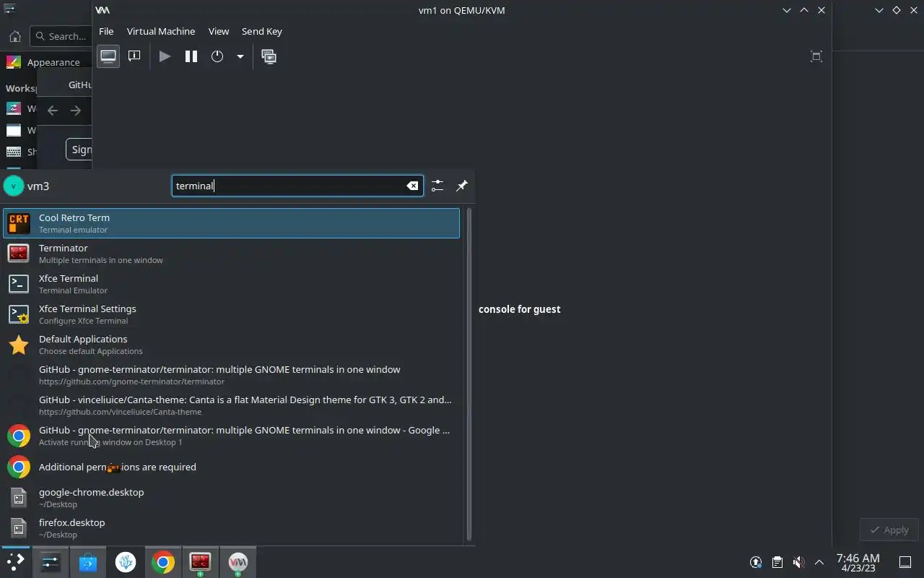Show desktop via corner button

[905, 562]
